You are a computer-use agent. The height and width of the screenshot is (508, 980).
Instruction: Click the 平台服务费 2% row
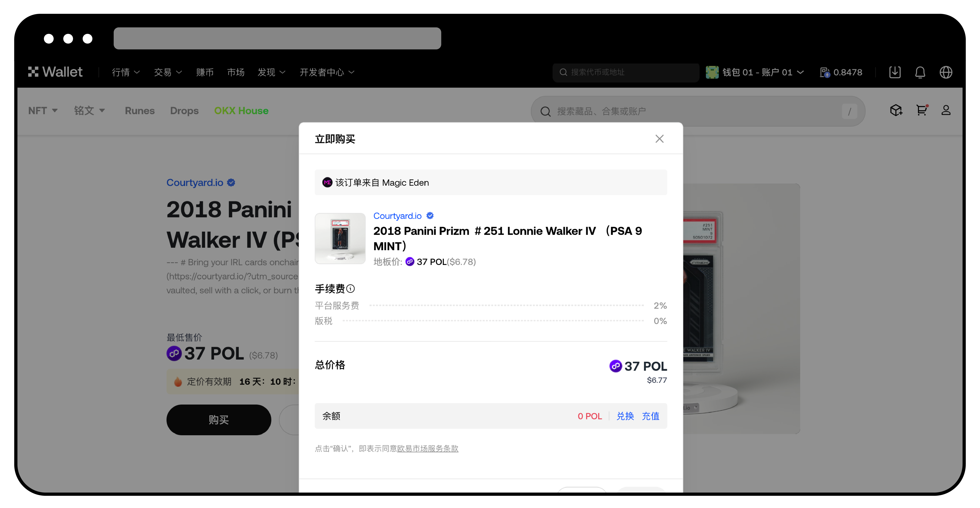point(491,306)
